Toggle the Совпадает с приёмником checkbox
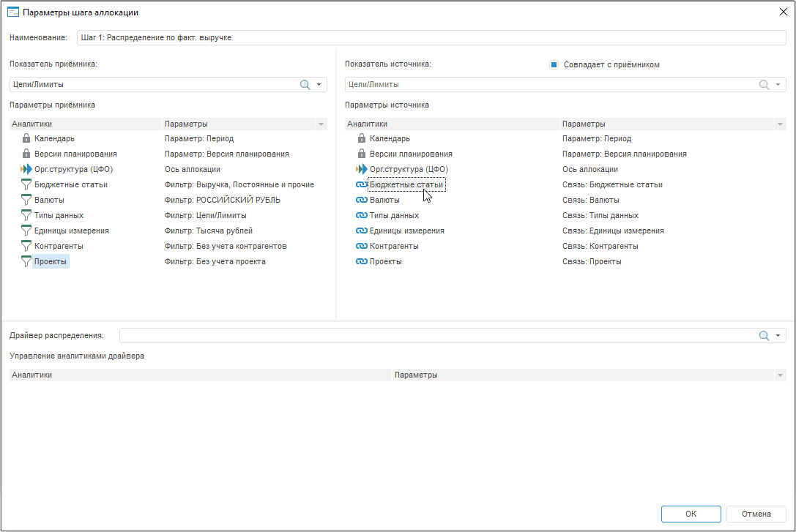This screenshot has height=532, width=796. pos(554,64)
